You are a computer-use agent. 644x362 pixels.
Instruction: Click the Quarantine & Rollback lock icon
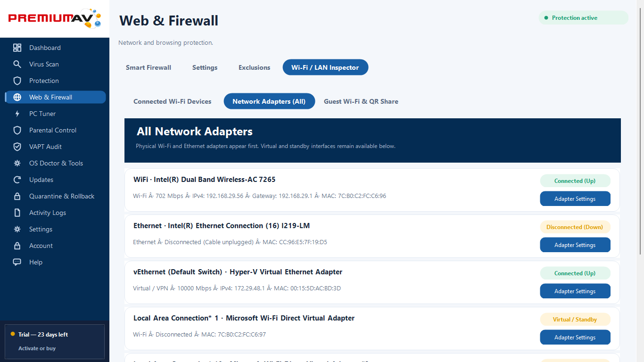pyautogui.click(x=17, y=196)
